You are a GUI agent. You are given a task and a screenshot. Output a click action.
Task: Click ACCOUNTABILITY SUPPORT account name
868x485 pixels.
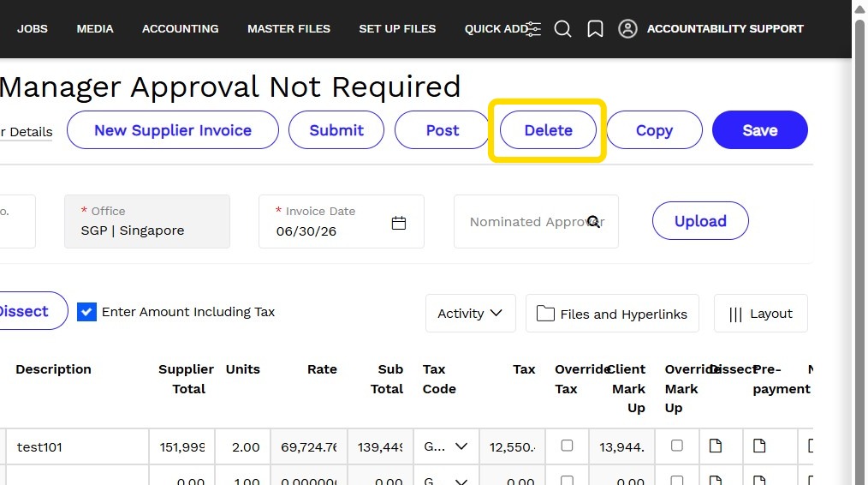[x=725, y=29]
